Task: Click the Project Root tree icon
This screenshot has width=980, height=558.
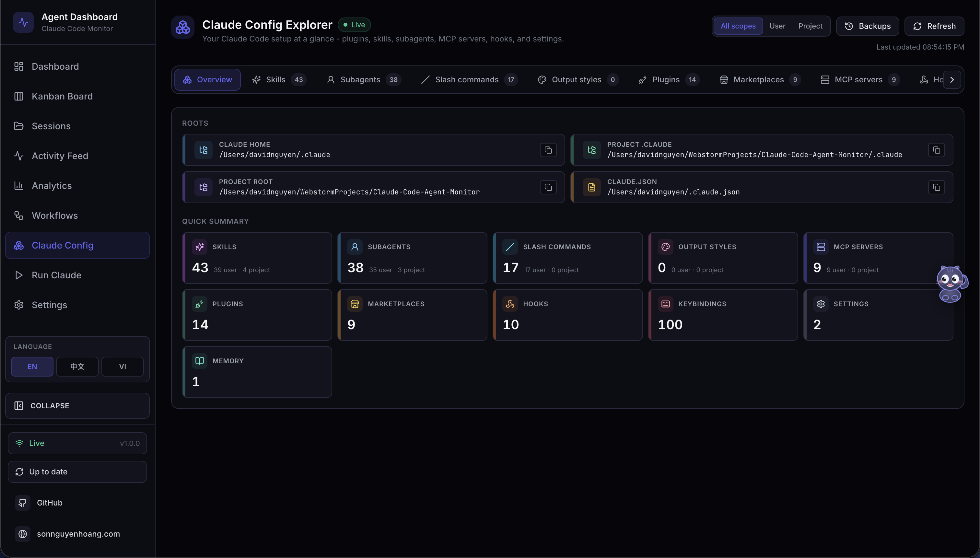Action: [x=204, y=187]
